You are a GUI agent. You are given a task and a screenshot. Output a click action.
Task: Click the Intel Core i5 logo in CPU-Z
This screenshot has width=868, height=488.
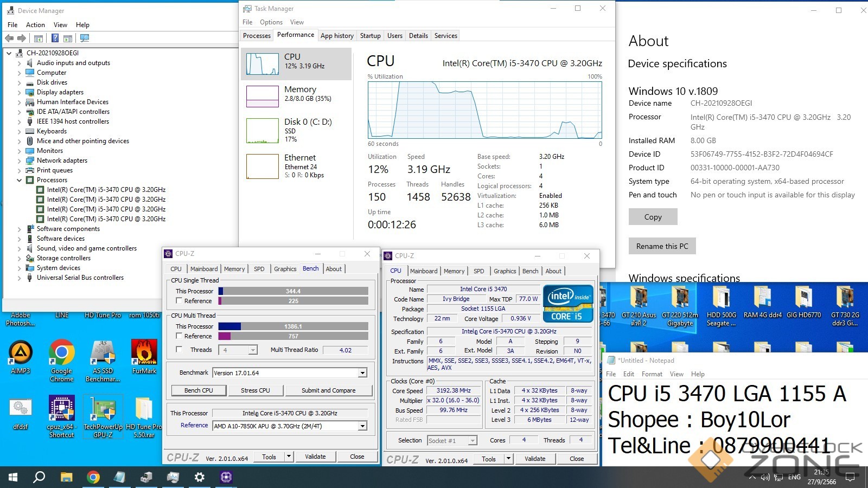[x=568, y=303]
